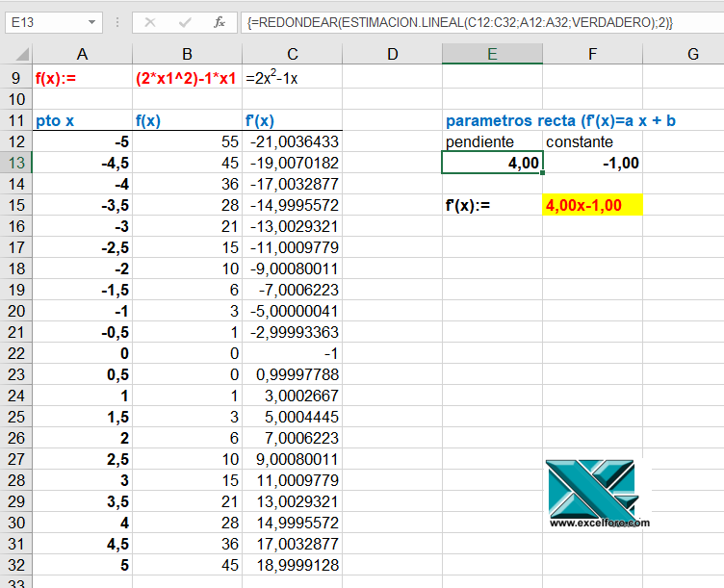Screen dimensions: 724x588
Task: Select cell containing (2*x1^2)-1*x1
Action: 187,78
